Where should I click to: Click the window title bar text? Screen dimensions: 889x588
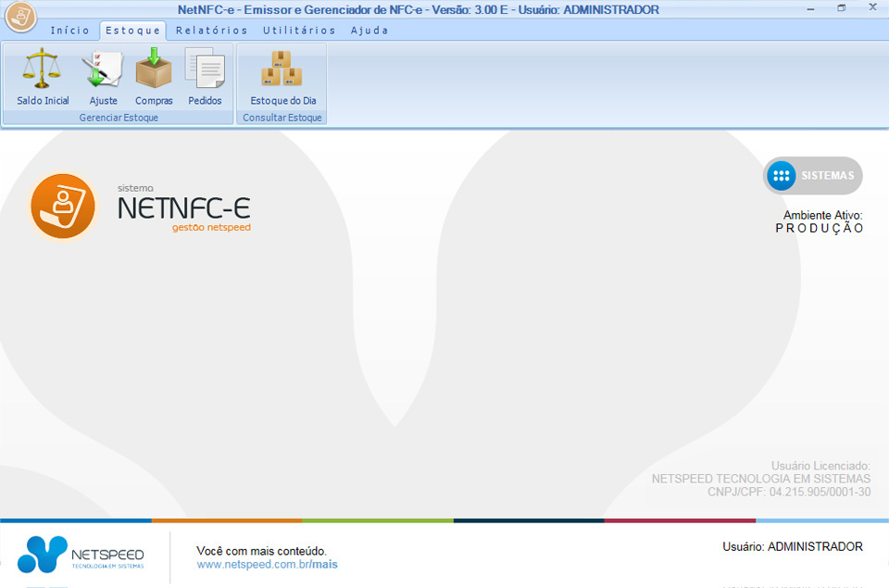419,9
